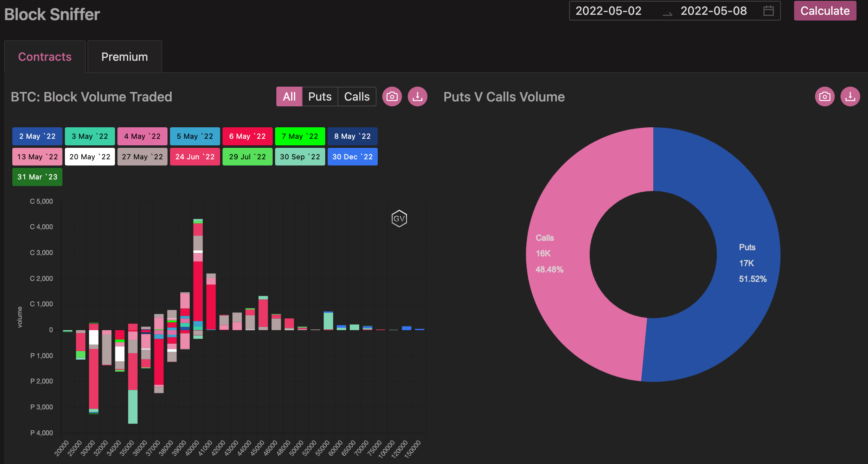868x464 pixels.
Task: Click the GV hexagon logo on chart
Action: pos(399,218)
